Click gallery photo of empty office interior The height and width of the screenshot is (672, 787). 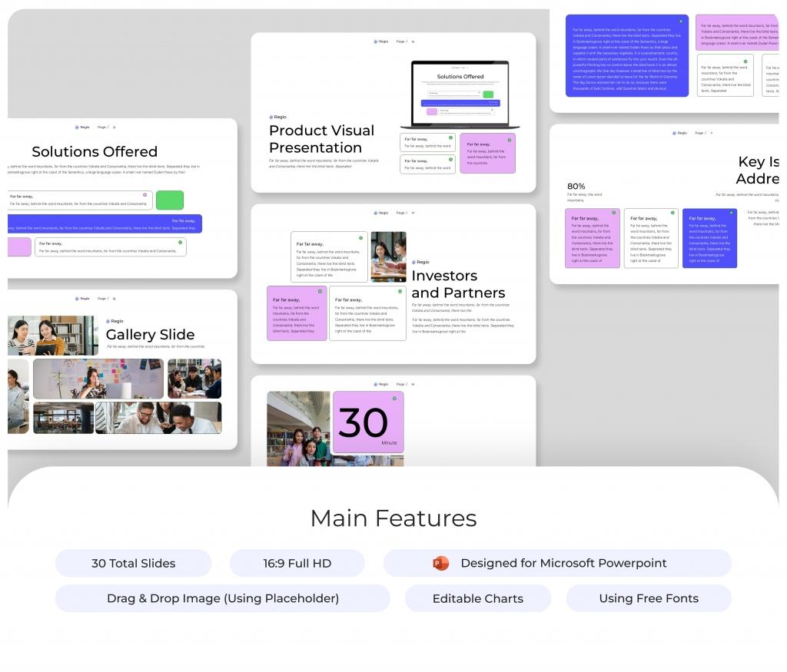[x=63, y=418]
